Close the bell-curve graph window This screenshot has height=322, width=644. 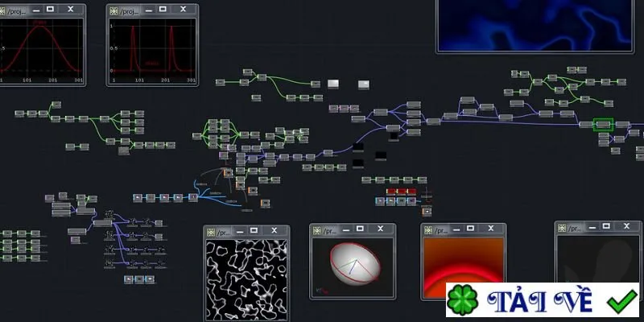70,9
